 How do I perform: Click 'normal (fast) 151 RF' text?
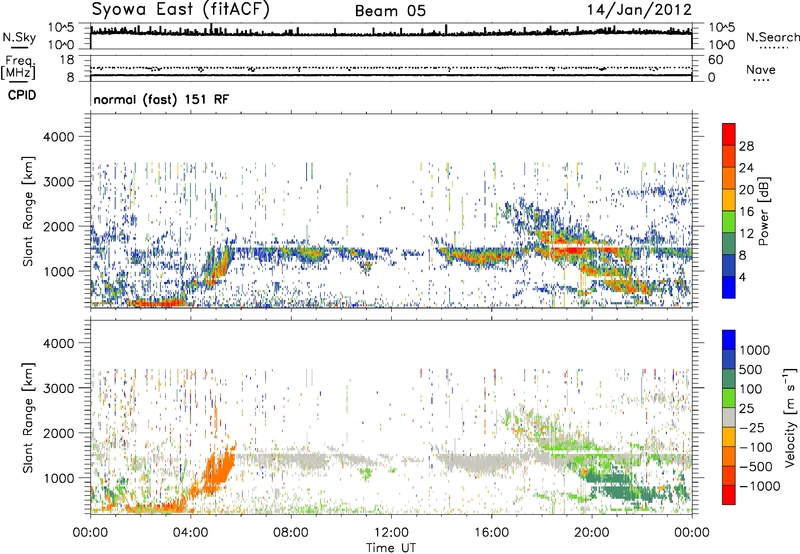(x=161, y=99)
